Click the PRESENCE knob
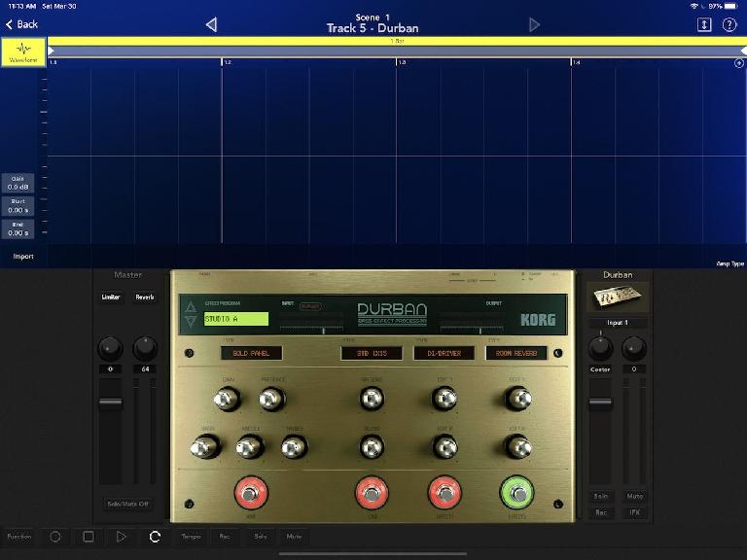The width and height of the screenshot is (747, 560). tap(272, 399)
